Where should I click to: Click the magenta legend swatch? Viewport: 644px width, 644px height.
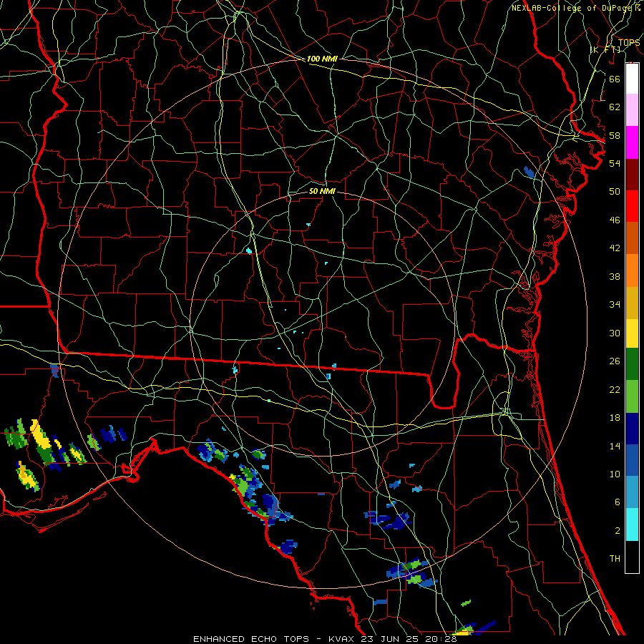pyautogui.click(x=632, y=142)
